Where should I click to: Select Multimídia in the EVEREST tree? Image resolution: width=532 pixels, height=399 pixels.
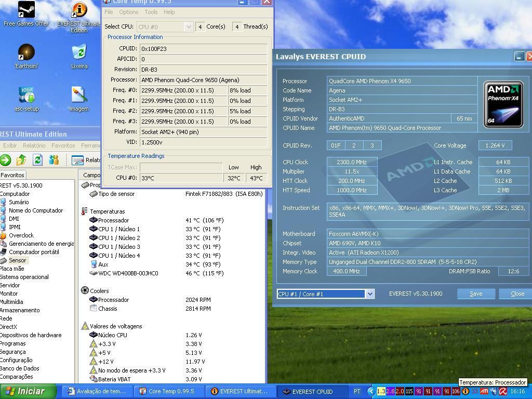[x=11, y=302]
